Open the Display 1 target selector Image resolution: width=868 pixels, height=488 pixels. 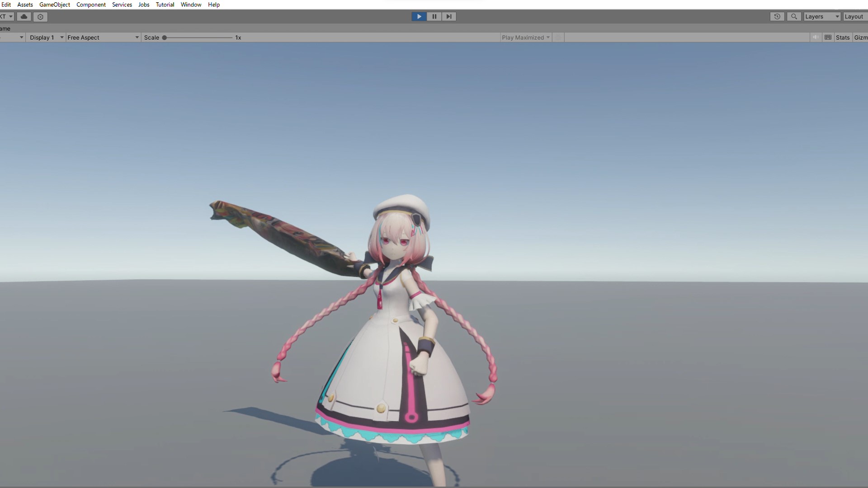45,38
